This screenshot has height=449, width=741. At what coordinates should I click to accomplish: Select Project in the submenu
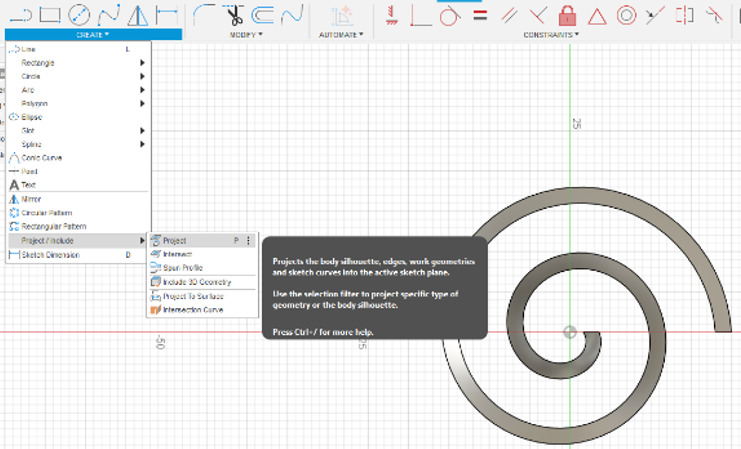pyautogui.click(x=202, y=241)
